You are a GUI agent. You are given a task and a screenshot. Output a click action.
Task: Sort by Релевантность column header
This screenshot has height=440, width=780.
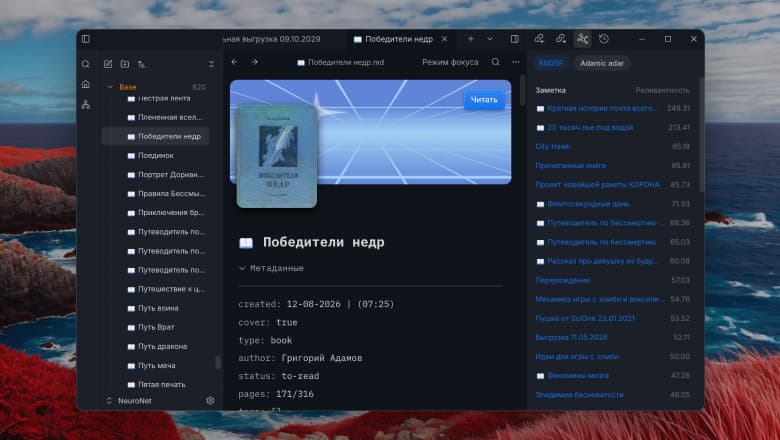point(662,90)
